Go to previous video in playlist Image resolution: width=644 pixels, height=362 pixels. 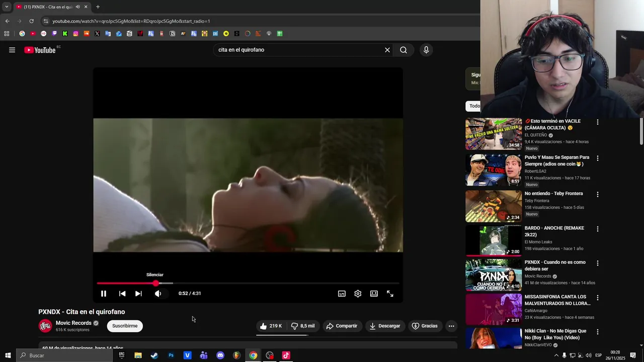pos(122,294)
